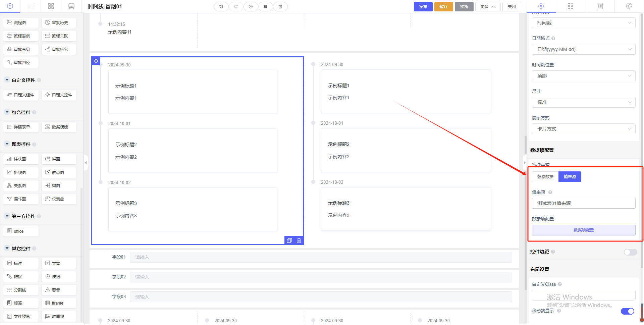The width and height of the screenshot is (644, 325).
Task: Switch to the properties gear tab
Action: click(x=541, y=6)
